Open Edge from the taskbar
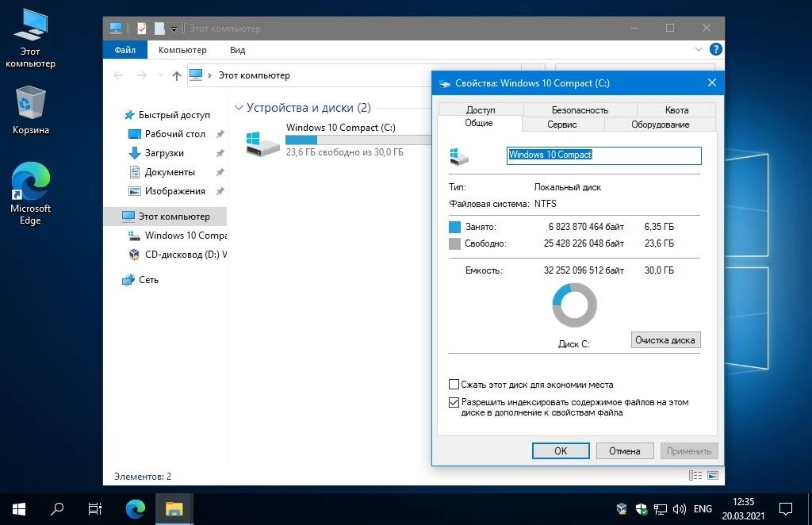Image resolution: width=812 pixels, height=525 pixels. point(136,509)
